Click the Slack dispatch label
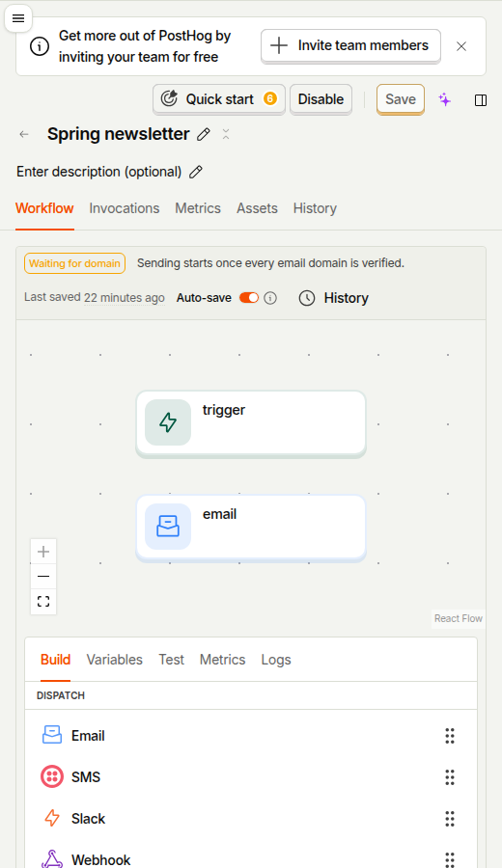This screenshot has height=868, width=502. click(88, 819)
